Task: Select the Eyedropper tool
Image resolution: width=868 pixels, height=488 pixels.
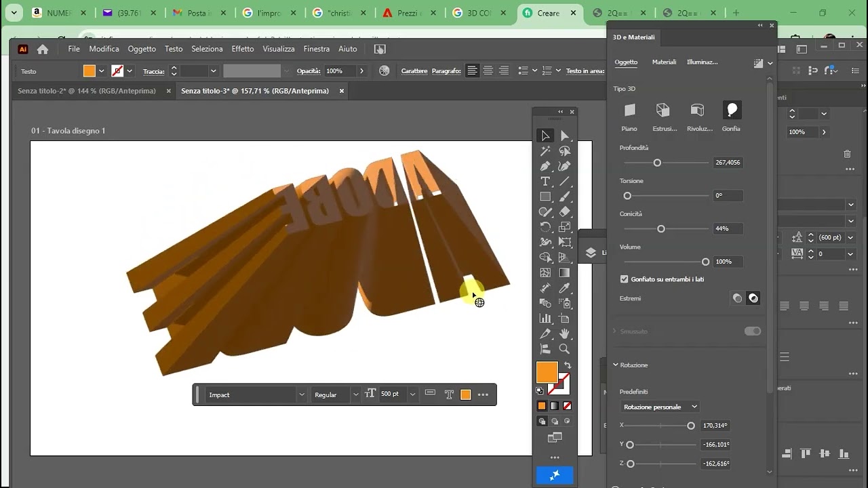Action: (x=564, y=288)
